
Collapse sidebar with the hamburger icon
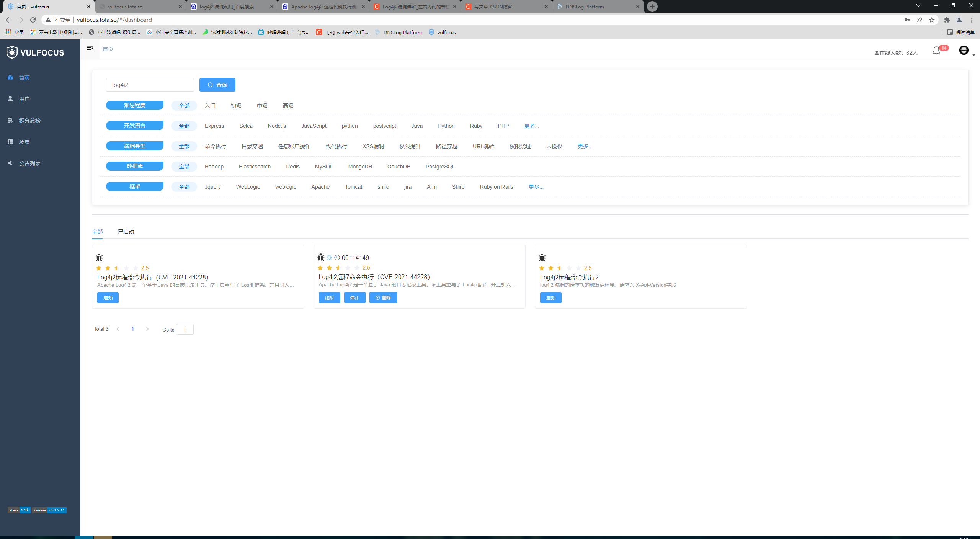(90, 49)
